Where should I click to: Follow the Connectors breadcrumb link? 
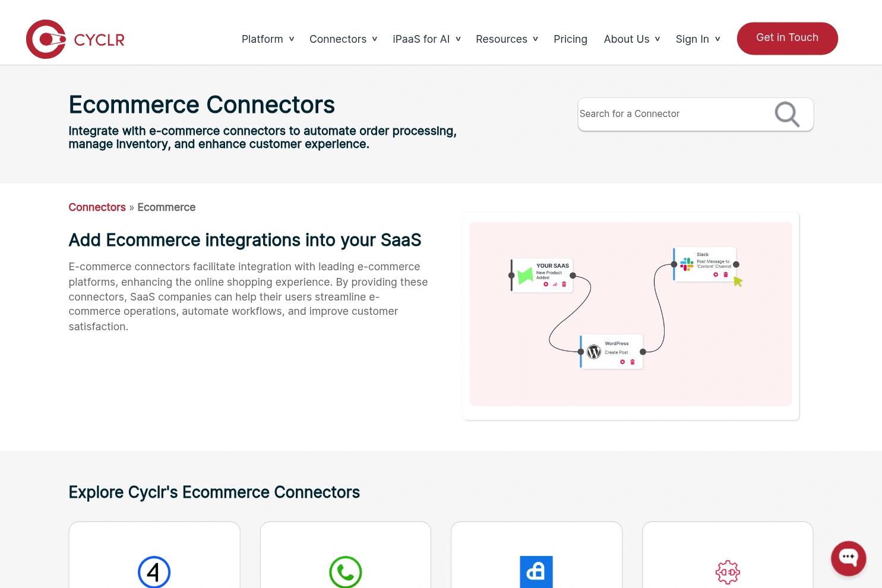[97, 207]
